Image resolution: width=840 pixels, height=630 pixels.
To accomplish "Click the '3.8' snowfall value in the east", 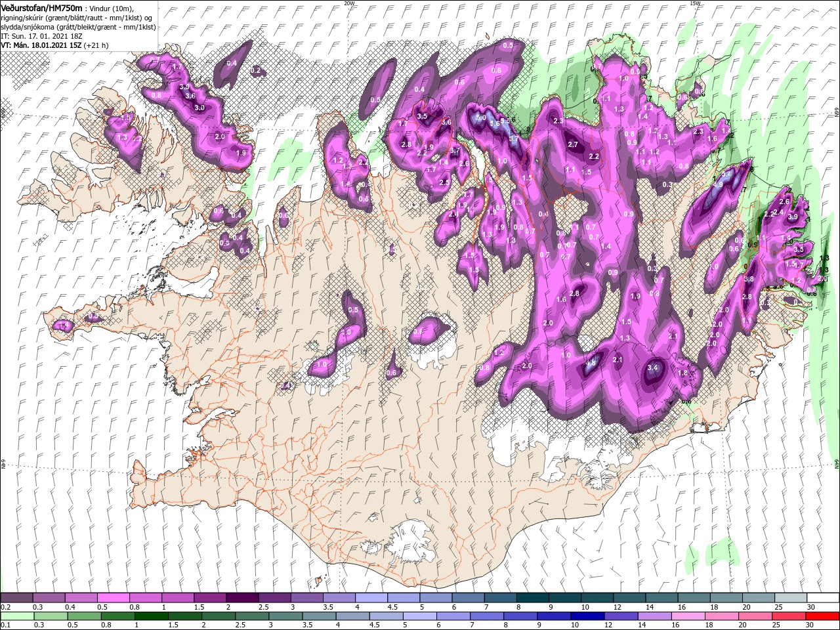I will 749,280.
